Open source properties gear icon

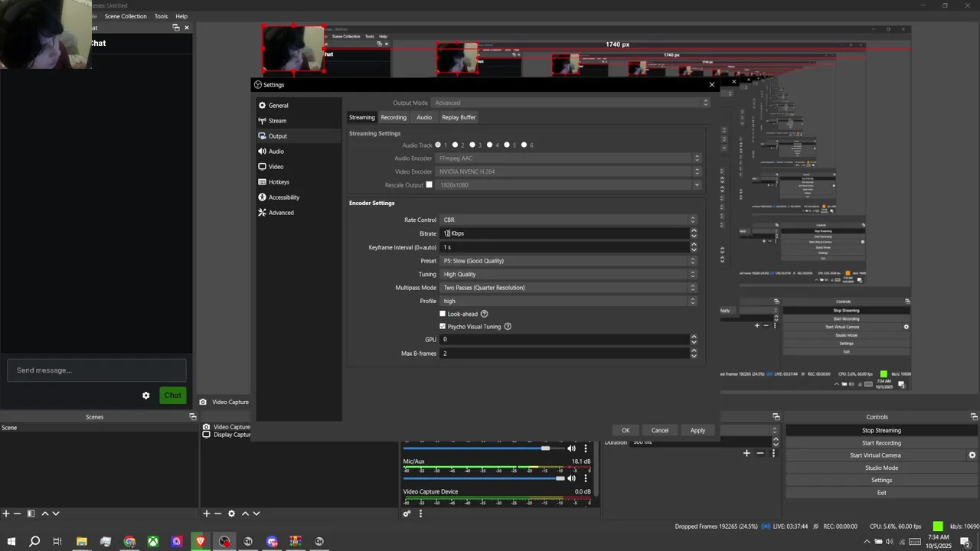coord(231,514)
